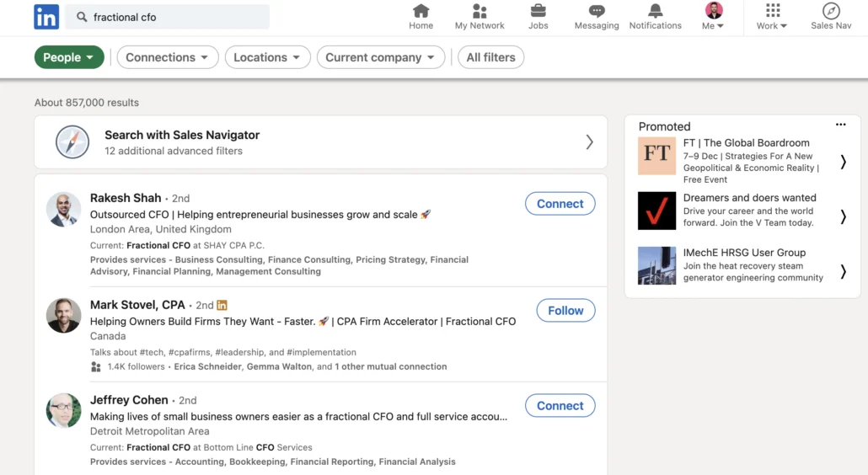The width and height of the screenshot is (868, 475).
Task: Click mutual connections people icon under Mark Stovel
Action: tap(96, 366)
